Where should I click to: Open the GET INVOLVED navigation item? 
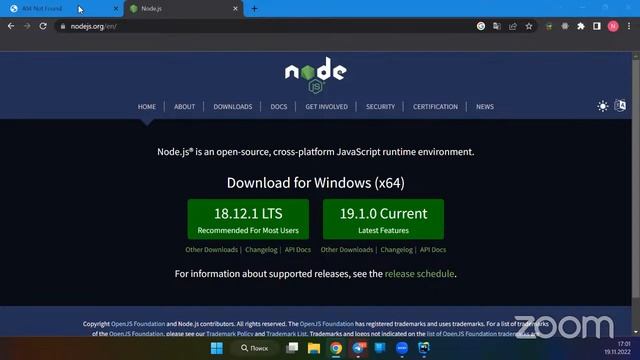[327, 107]
